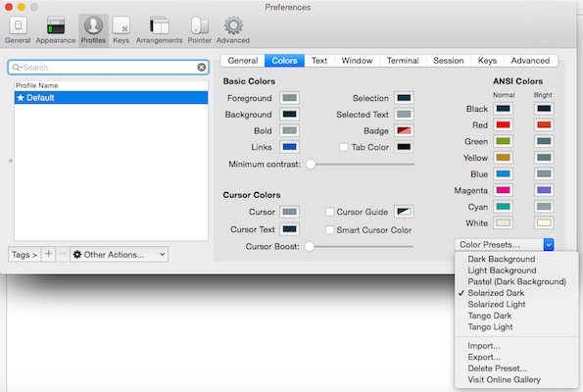Open the General preferences toolbar icon
This screenshot has height=392, width=583.
click(x=18, y=30)
